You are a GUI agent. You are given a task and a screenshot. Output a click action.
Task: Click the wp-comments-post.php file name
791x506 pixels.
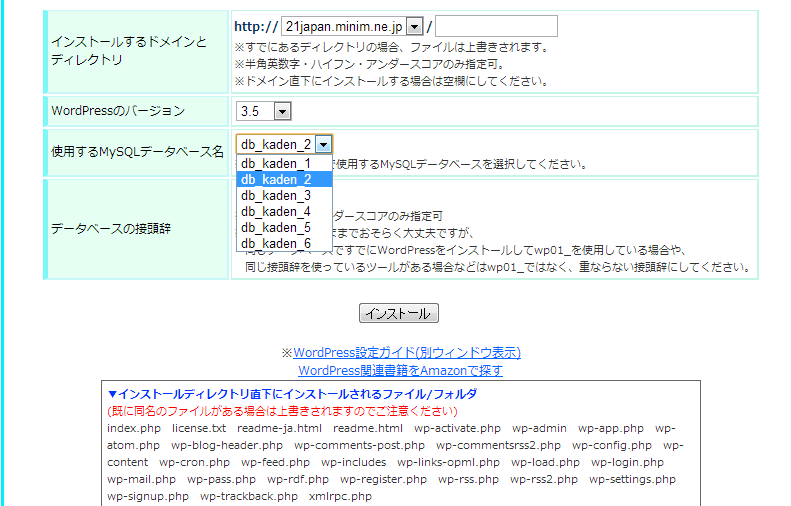(360, 445)
